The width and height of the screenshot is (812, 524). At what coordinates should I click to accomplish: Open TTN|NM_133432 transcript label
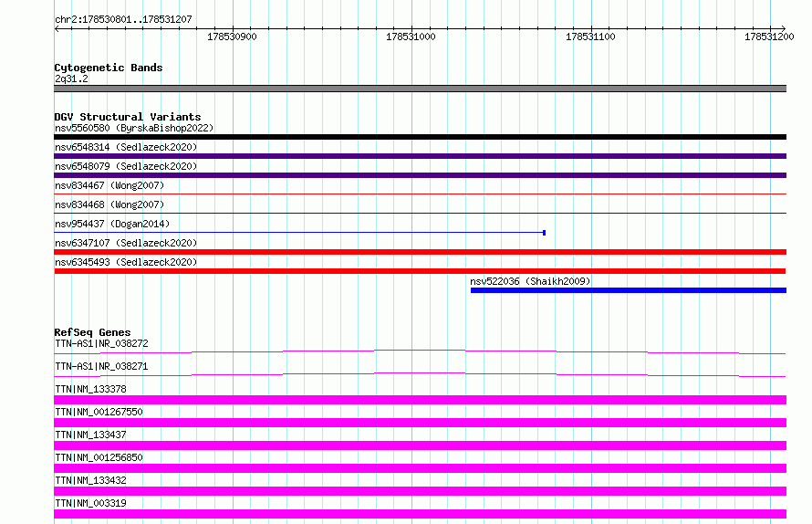(x=90, y=480)
